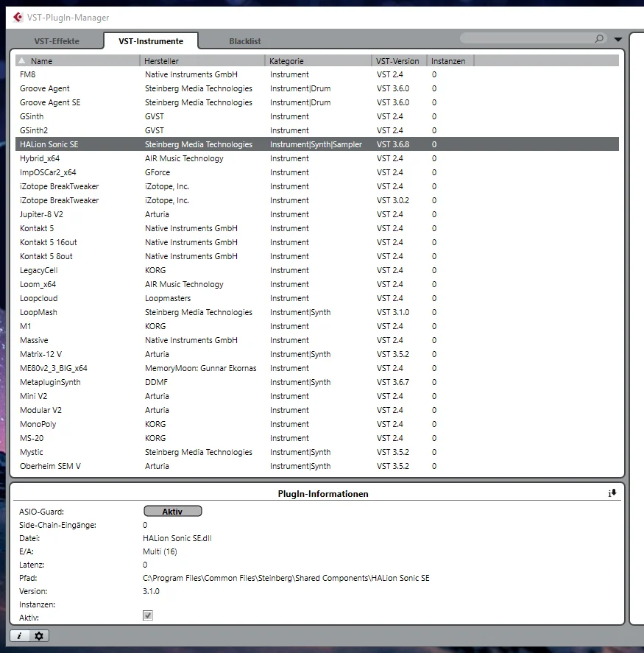The image size is (644, 653).
Task: Select the Mystic plugin row
Action: [317, 452]
